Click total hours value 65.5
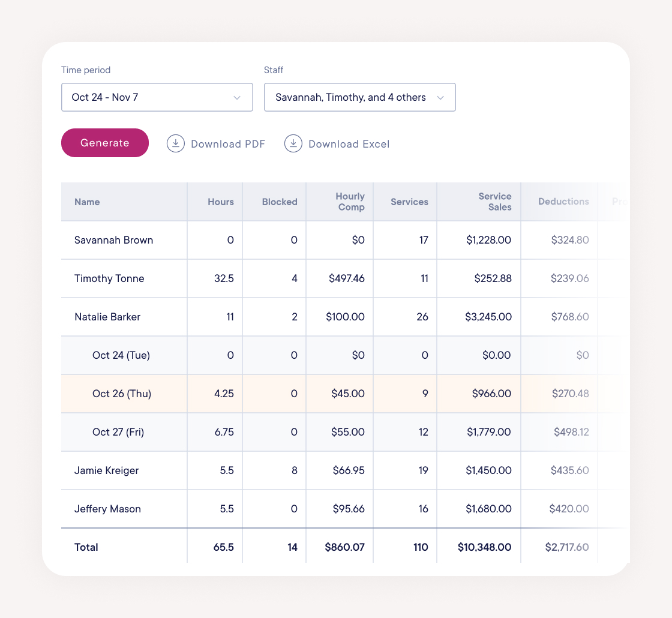Image resolution: width=672 pixels, height=618 pixels. click(x=224, y=547)
